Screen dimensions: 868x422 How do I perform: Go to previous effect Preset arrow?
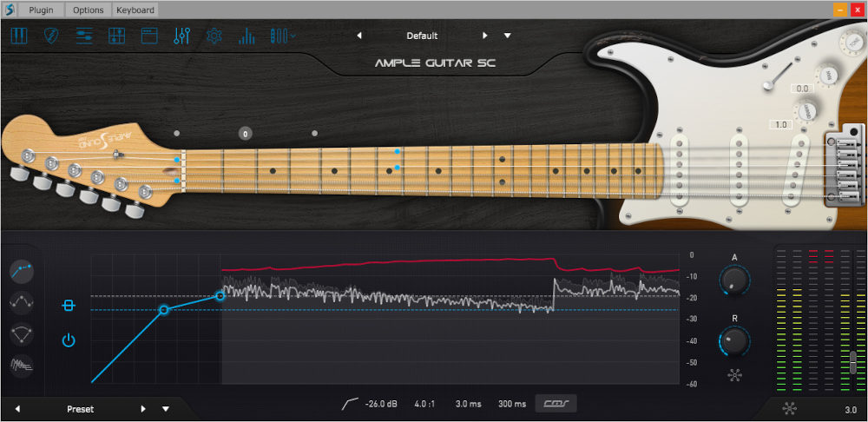coord(17,409)
